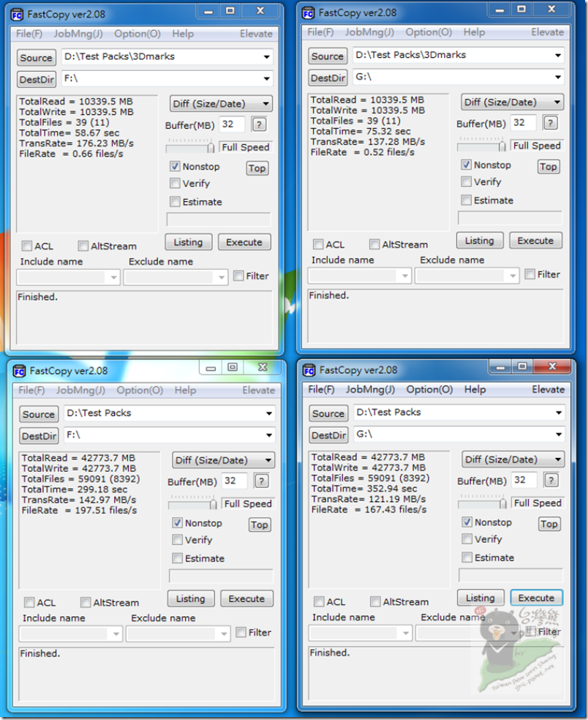Click Top button in top-left window
The height and width of the screenshot is (720, 588).
click(257, 168)
